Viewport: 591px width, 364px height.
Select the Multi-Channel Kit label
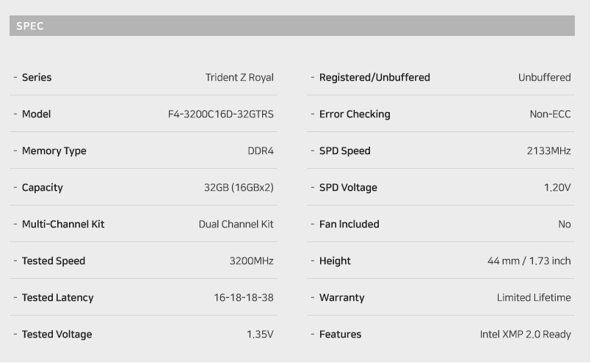pyautogui.click(x=63, y=224)
